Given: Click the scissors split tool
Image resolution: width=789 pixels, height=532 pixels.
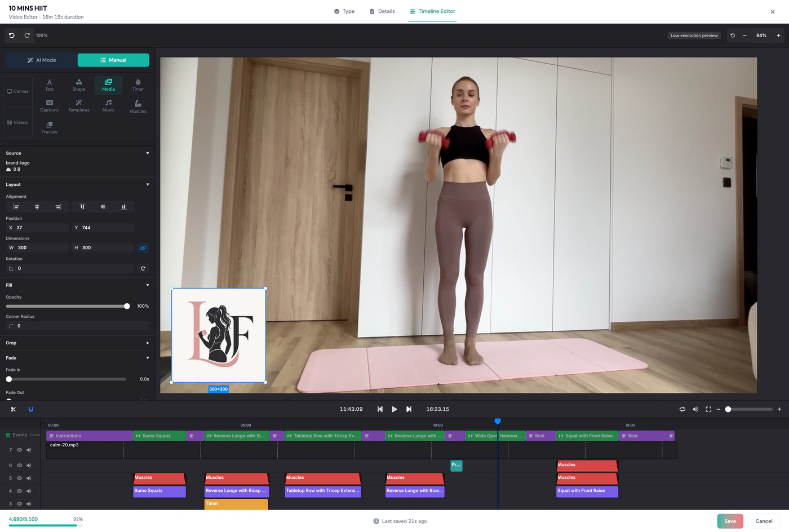Looking at the screenshot, I should tap(14, 409).
